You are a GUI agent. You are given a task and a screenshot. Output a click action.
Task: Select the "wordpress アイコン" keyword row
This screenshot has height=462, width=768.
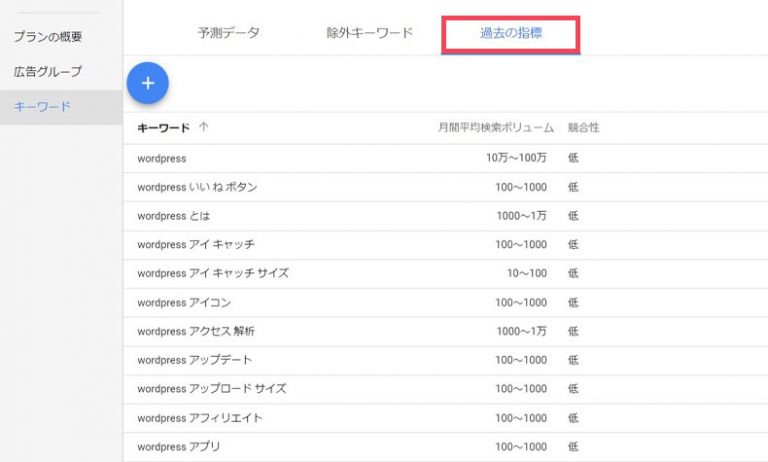[x=183, y=302]
